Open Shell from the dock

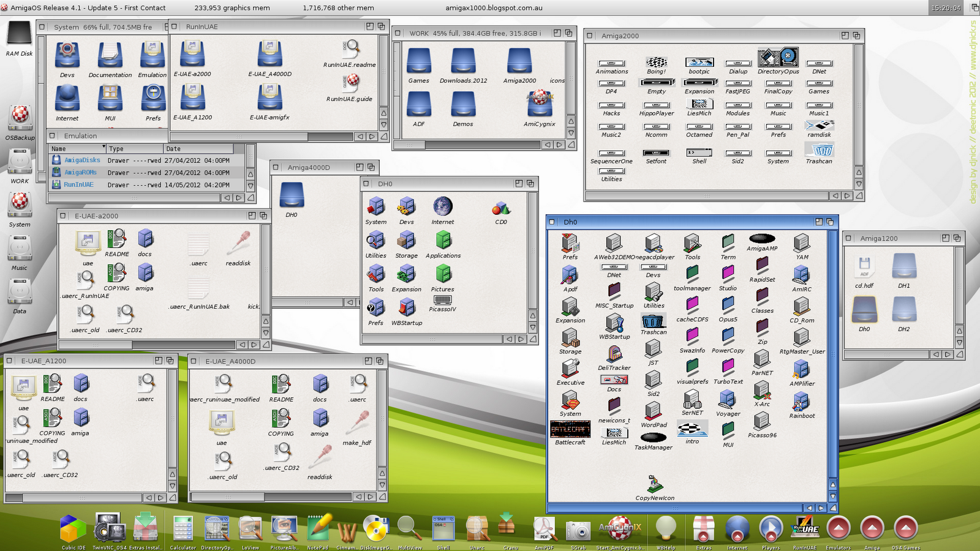click(x=443, y=528)
